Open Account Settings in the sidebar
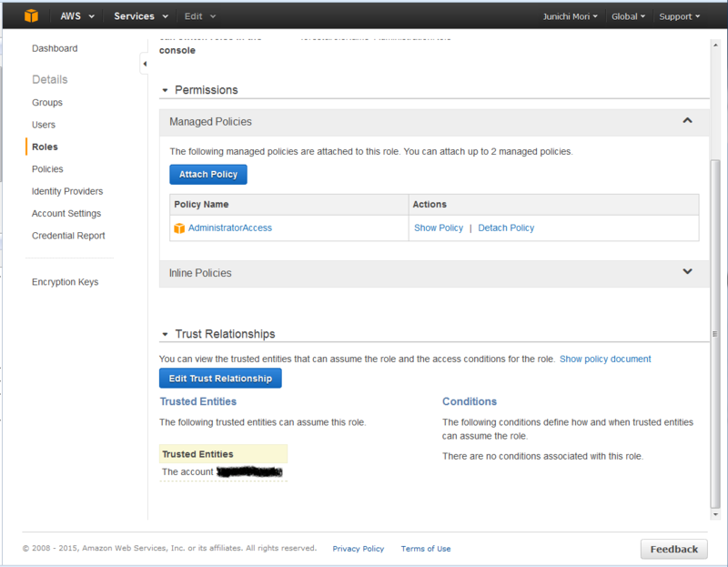 (x=66, y=214)
